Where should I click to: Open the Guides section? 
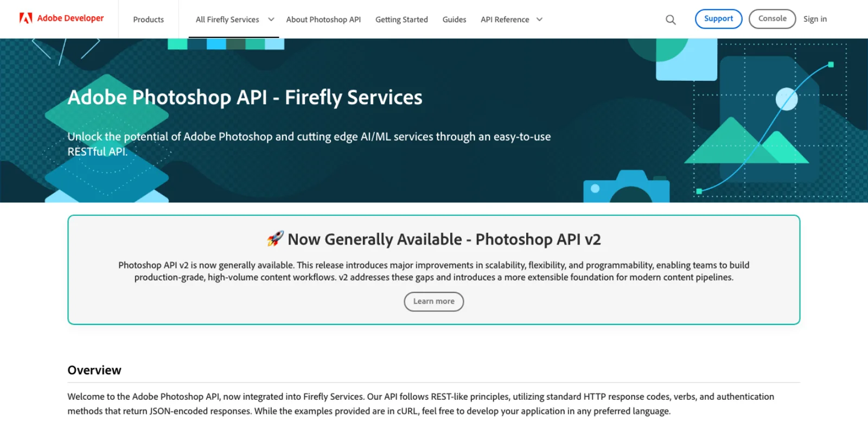point(454,20)
